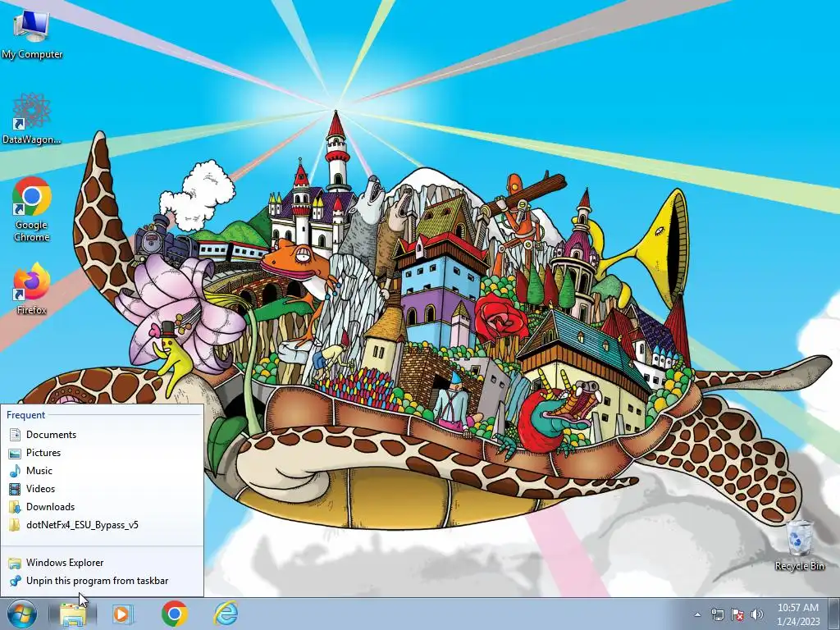Viewport: 840px width, 630px height.
Task: Click the Show desktop button
Action: point(833,614)
